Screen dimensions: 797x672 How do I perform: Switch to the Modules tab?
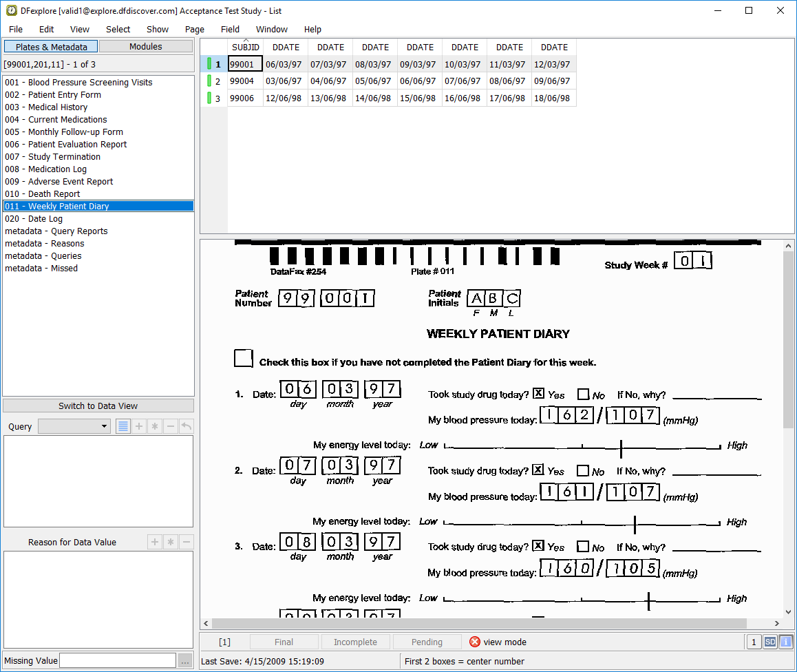(x=146, y=47)
